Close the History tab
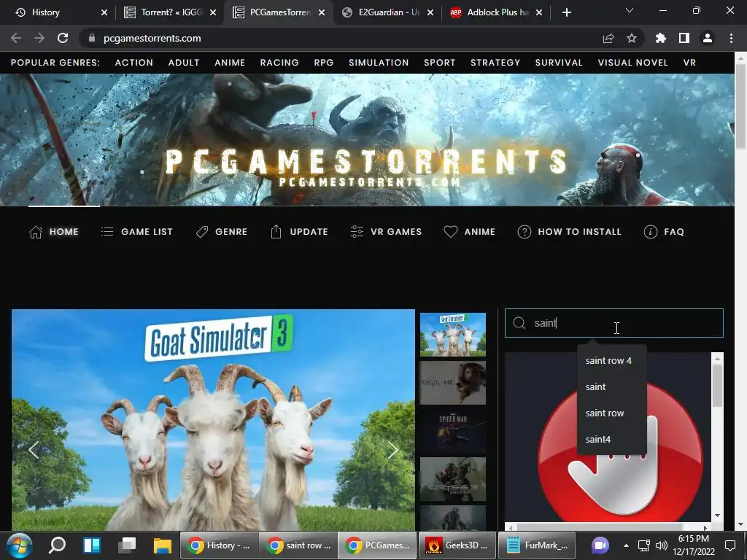This screenshot has width=747, height=560. [x=104, y=12]
